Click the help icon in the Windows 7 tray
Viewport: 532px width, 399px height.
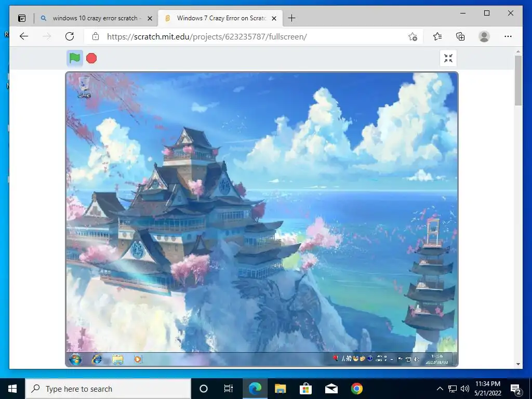pos(370,358)
